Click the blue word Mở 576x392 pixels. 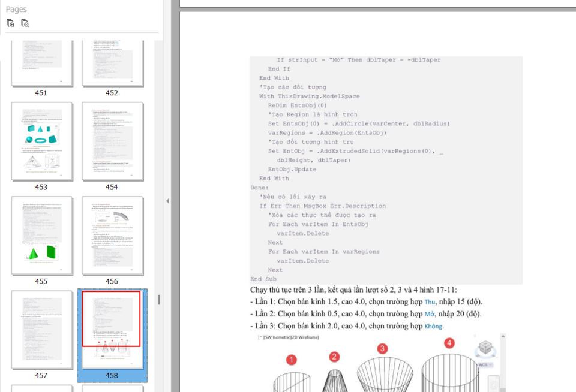pos(429,313)
